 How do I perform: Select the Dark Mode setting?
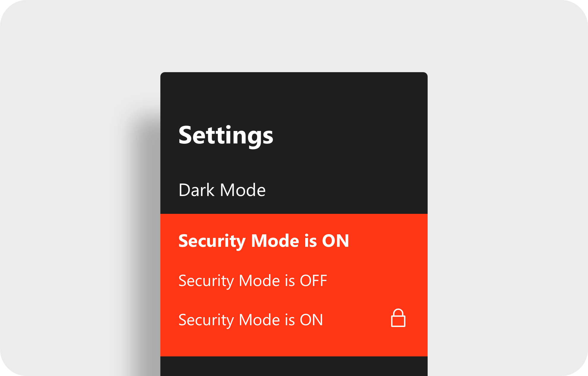pos(222,190)
